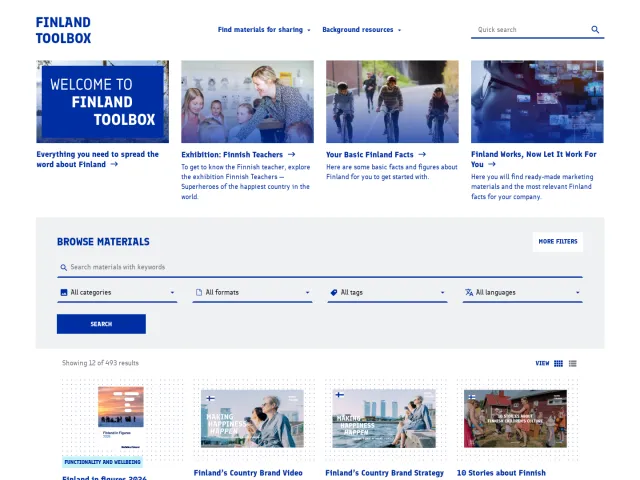Image resolution: width=640 pixels, height=480 pixels.
Task: Click the Welcome to Finland Toolbox banner image
Action: [x=102, y=102]
